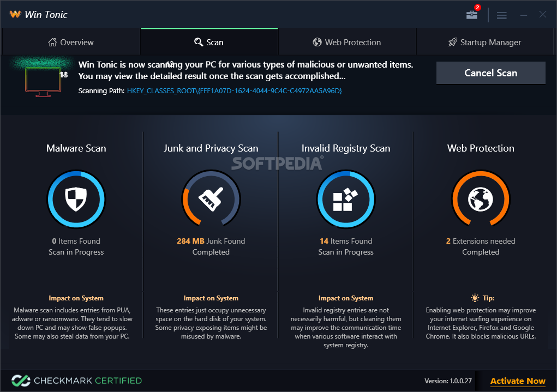Screen dimensions: 557x392
Task: Click the 'Win Tonic' title text
Action: coord(46,15)
